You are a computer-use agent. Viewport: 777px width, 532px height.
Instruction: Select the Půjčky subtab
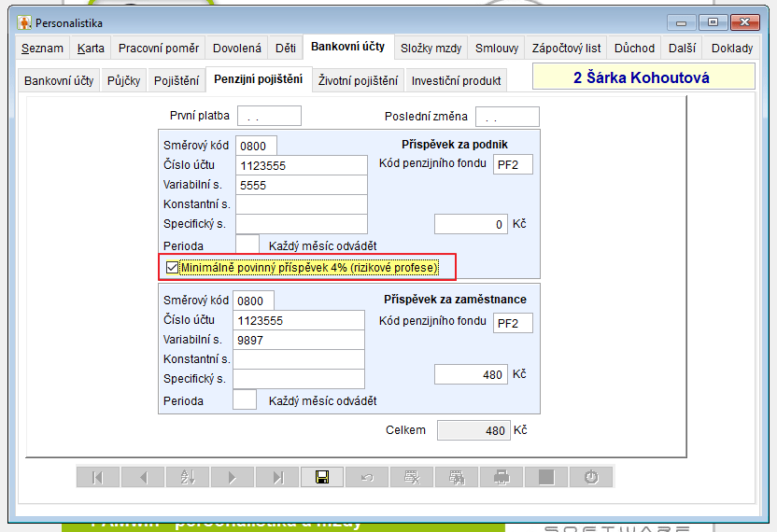pos(123,80)
